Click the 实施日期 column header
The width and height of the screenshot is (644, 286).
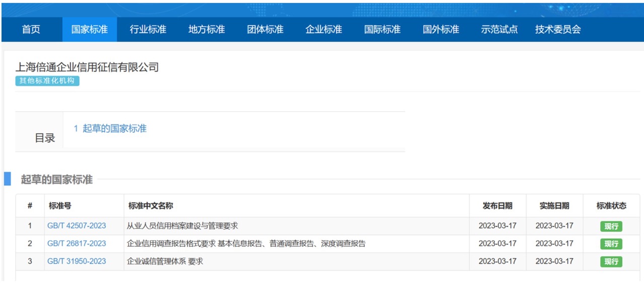(x=554, y=206)
